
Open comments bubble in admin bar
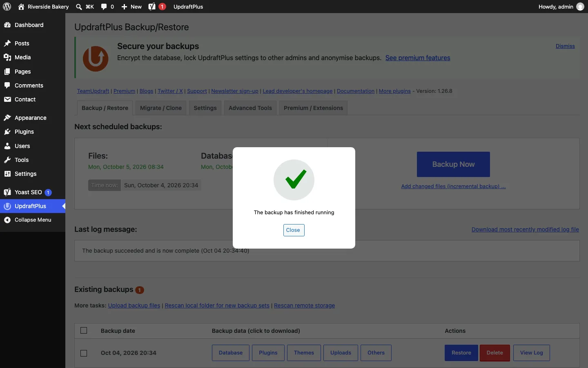pos(104,7)
